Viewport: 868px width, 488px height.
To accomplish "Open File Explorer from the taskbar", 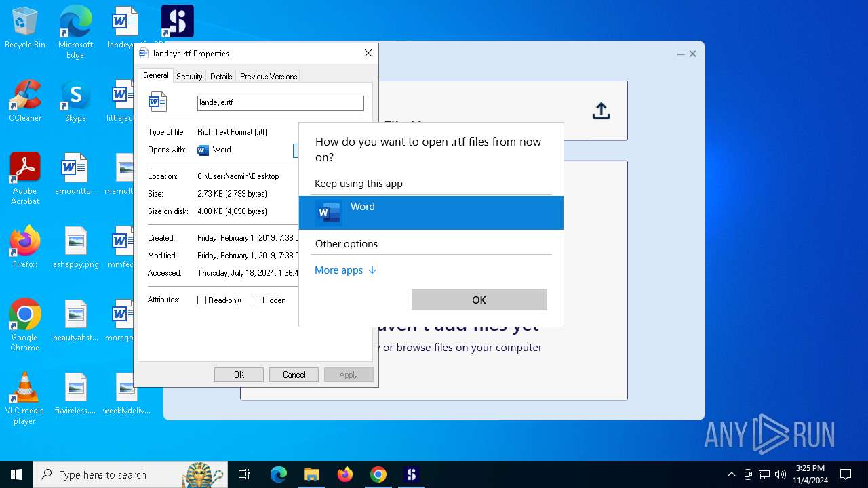I will 312,475.
